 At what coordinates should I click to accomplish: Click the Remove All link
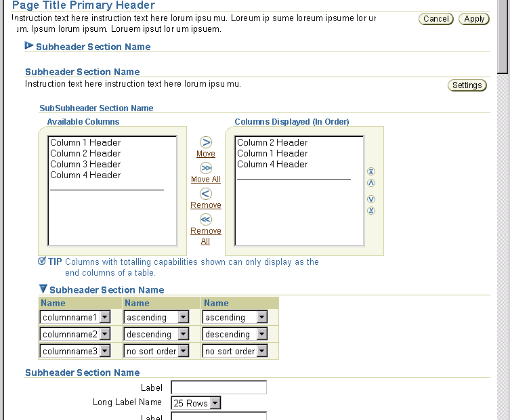(x=206, y=236)
